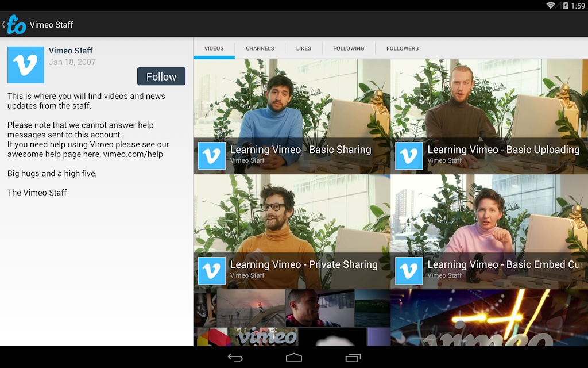Tap the Jan 18, 2007 join date
This screenshot has width=588, height=368.
pyautogui.click(x=72, y=62)
